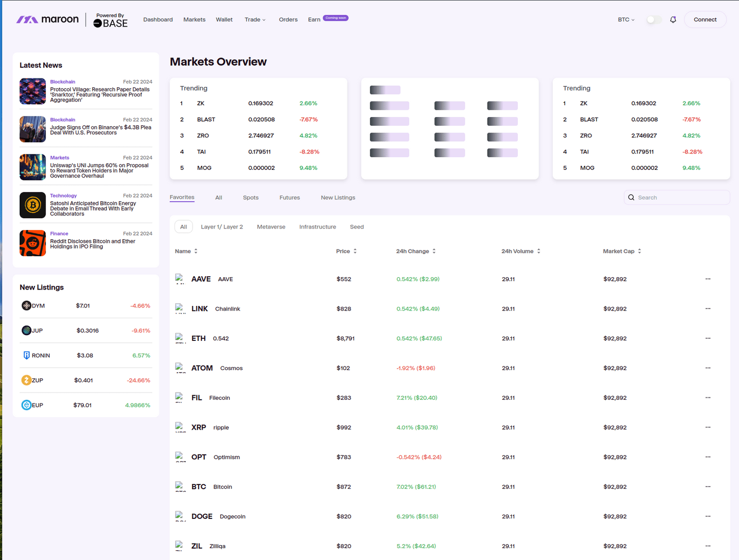
Task: Click the Blockchain tag on Protocol Village news
Action: (x=63, y=82)
